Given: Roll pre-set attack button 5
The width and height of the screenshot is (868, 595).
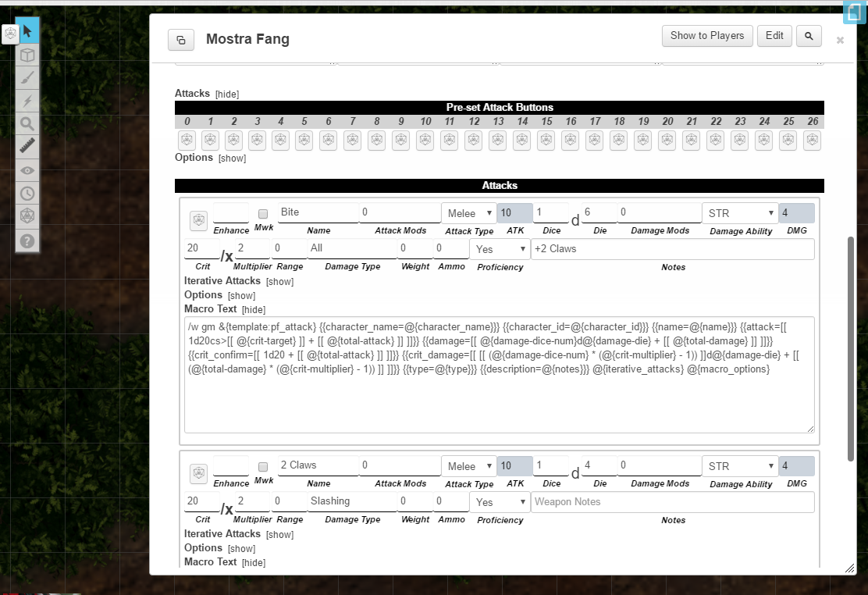Looking at the screenshot, I should 304,141.
